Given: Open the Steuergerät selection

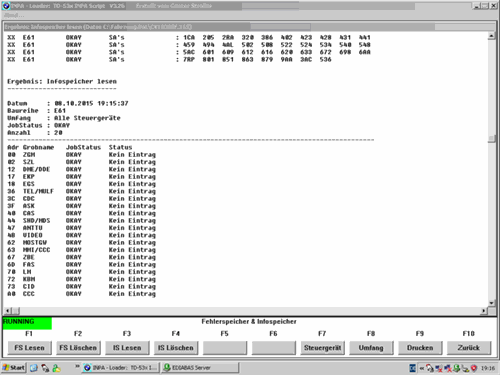Looking at the screenshot, I should 322,348.
